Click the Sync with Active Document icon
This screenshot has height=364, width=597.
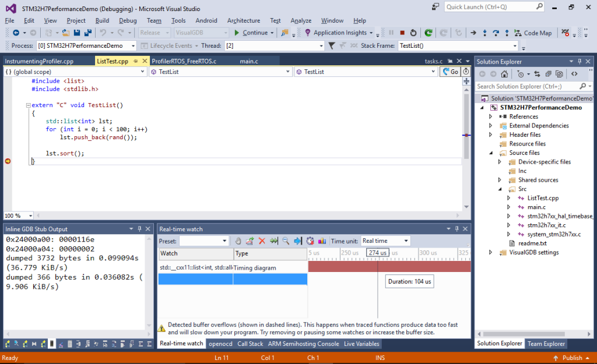coord(538,74)
